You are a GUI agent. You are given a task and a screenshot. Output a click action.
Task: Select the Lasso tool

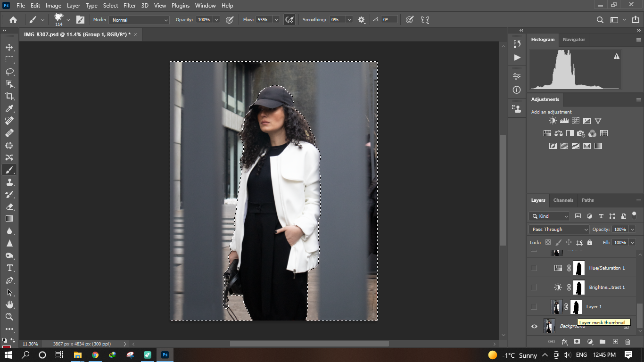[x=9, y=72]
